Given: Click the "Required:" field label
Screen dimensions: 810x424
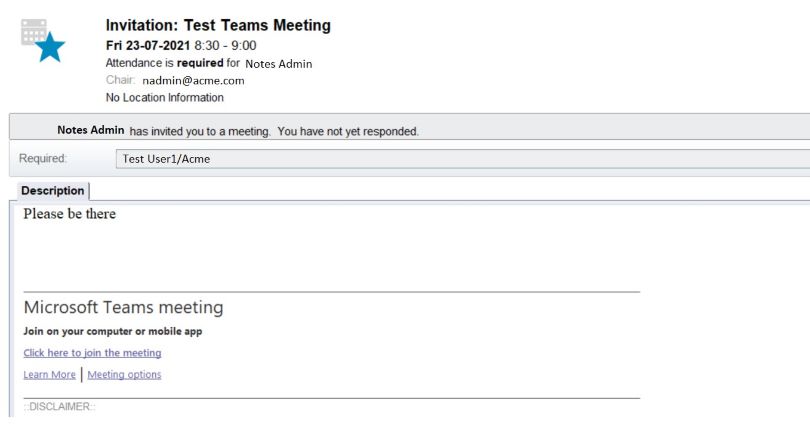Looking at the screenshot, I should tap(43, 158).
